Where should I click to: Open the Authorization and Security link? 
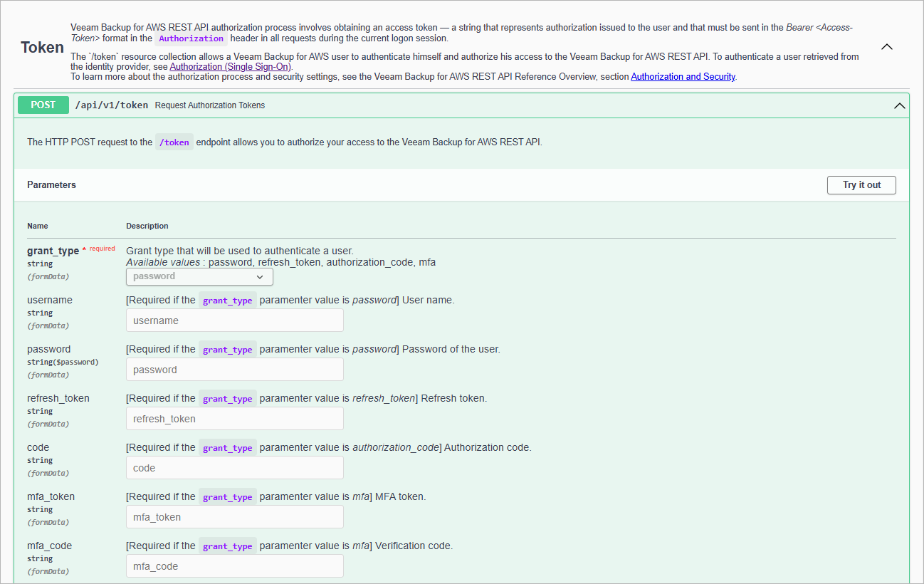[683, 76]
